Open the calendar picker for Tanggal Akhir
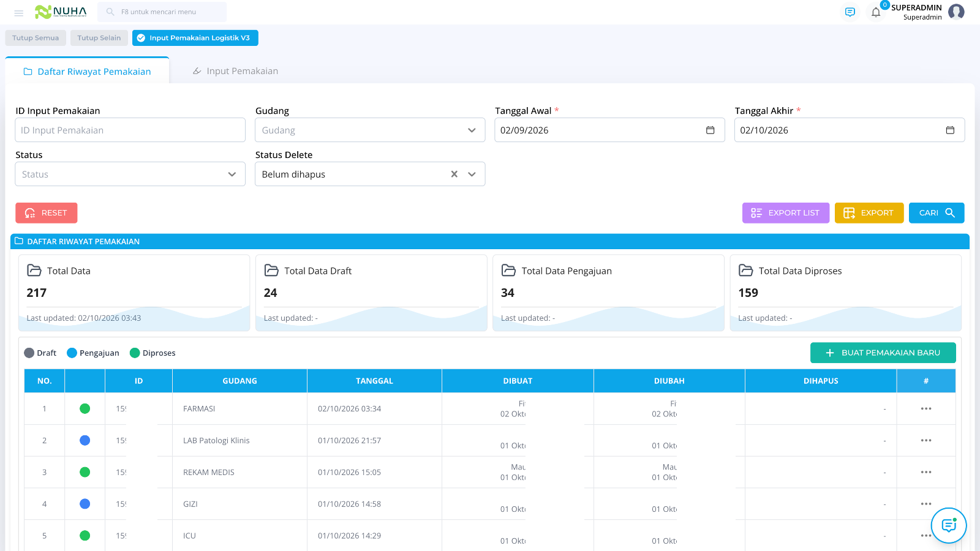Screen dimensions: 980x551 coord(950,130)
